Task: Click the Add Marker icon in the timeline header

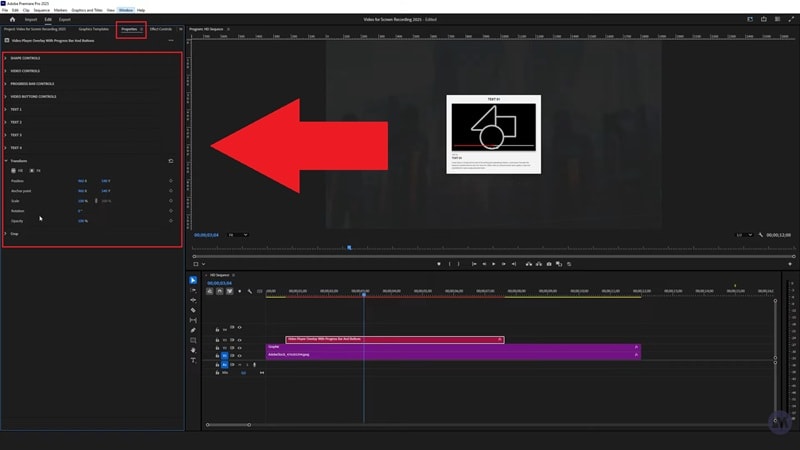Action: 240,291
